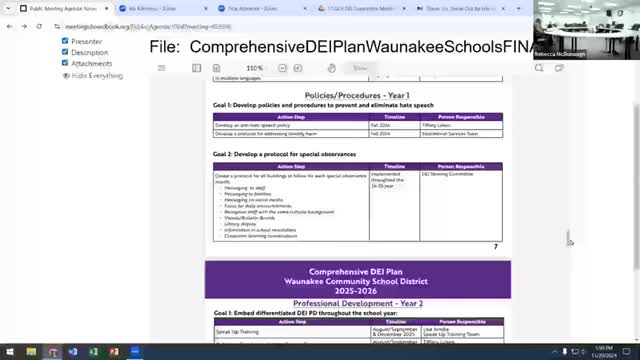Image resolution: width=640 pixels, height=360 pixels.
Task: Click the network tray icon
Action: pos(575,351)
